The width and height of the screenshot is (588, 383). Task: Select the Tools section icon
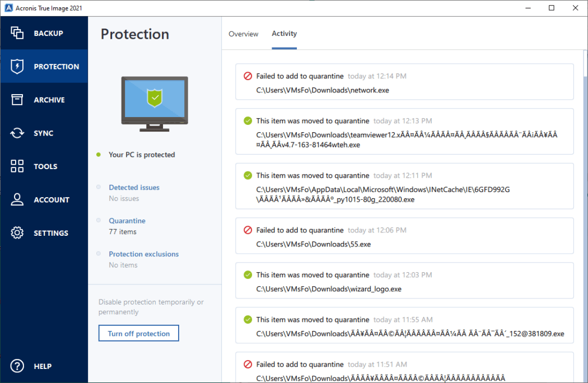[17, 166]
